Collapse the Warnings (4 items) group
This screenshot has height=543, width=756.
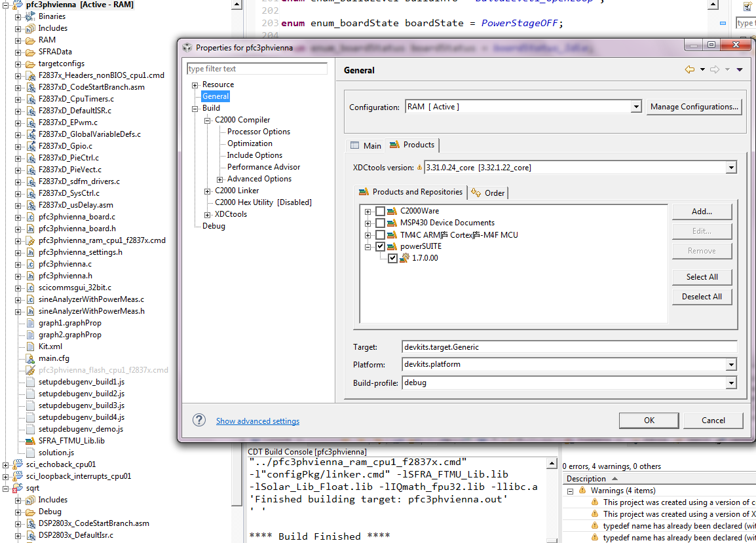coord(570,491)
